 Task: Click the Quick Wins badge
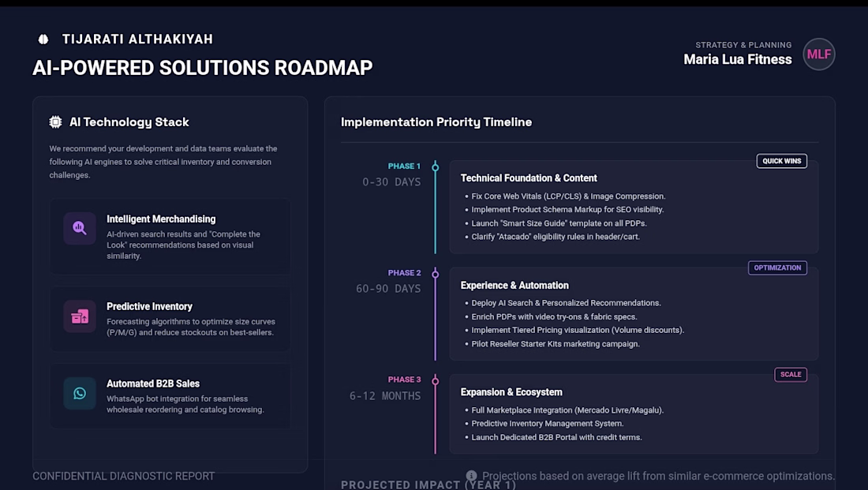point(781,161)
